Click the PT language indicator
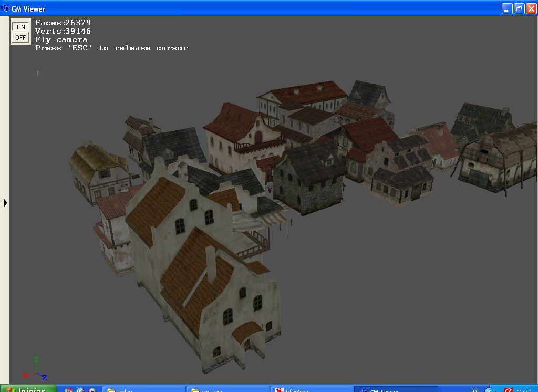The height and width of the screenshot is (392, 538). (474, 390)
